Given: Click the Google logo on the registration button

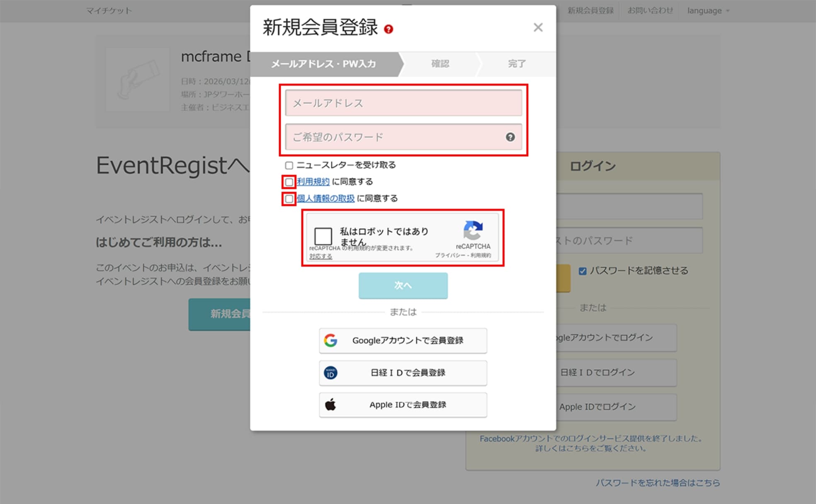Looking at the screenshot, I should (x=330, y=340).
